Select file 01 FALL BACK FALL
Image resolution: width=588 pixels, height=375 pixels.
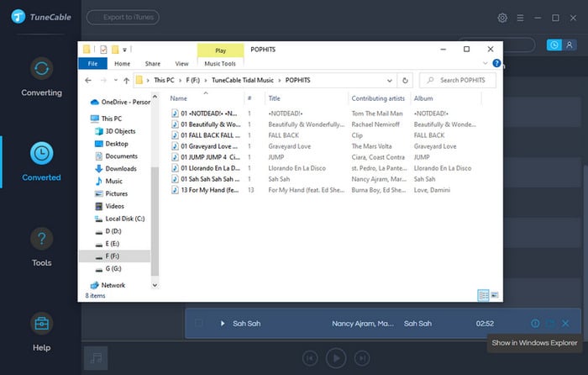[206, 135]
